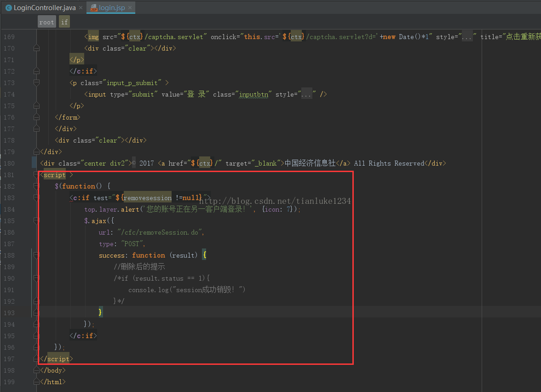541x392 pixels.
Task: Toggle the fold marker at line 198 </body>
Action: 36,370
